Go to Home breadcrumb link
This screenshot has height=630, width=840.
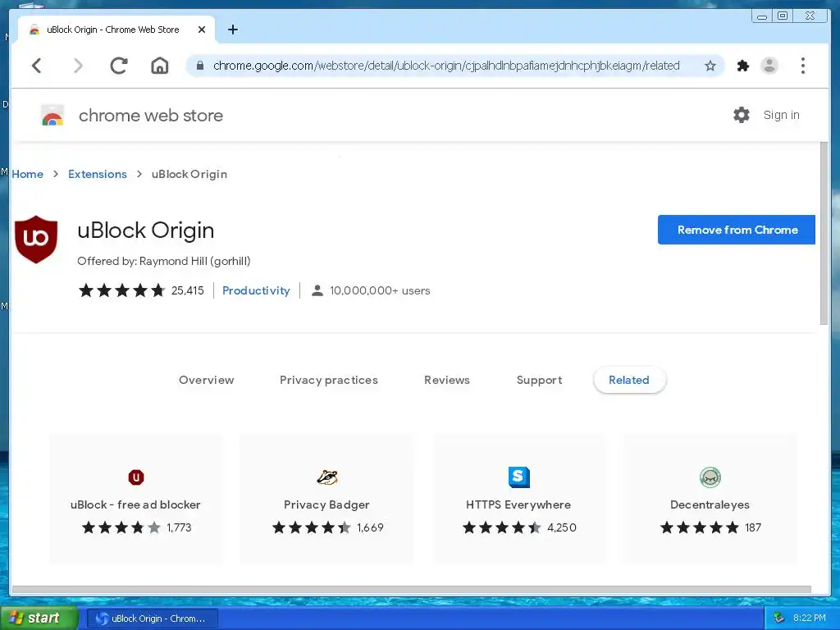pos(27,174)
